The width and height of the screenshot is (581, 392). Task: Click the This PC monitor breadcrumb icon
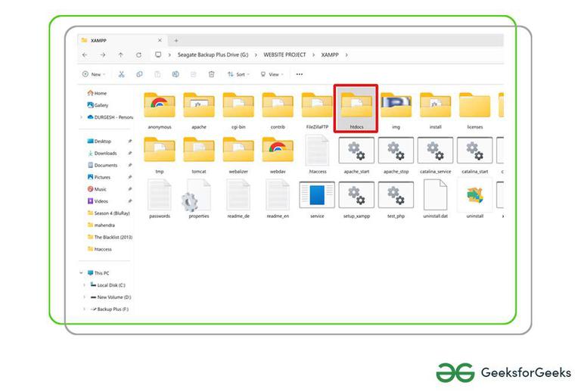(158, 54)
